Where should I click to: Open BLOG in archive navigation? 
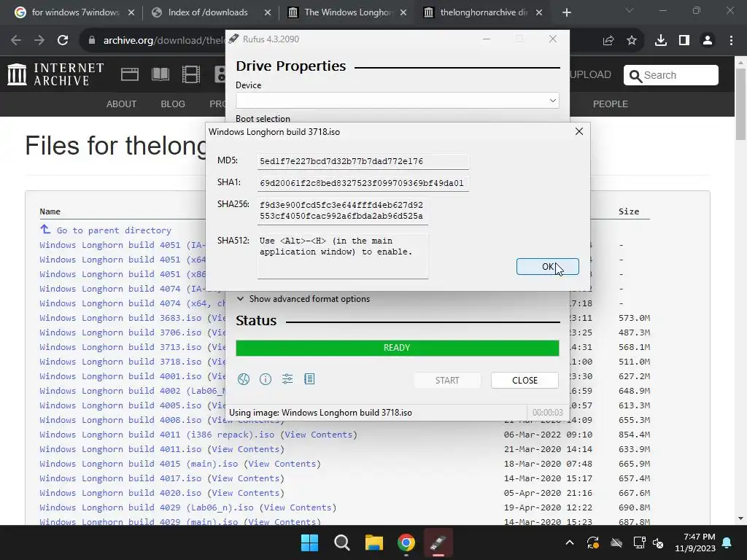pos(173,104)
